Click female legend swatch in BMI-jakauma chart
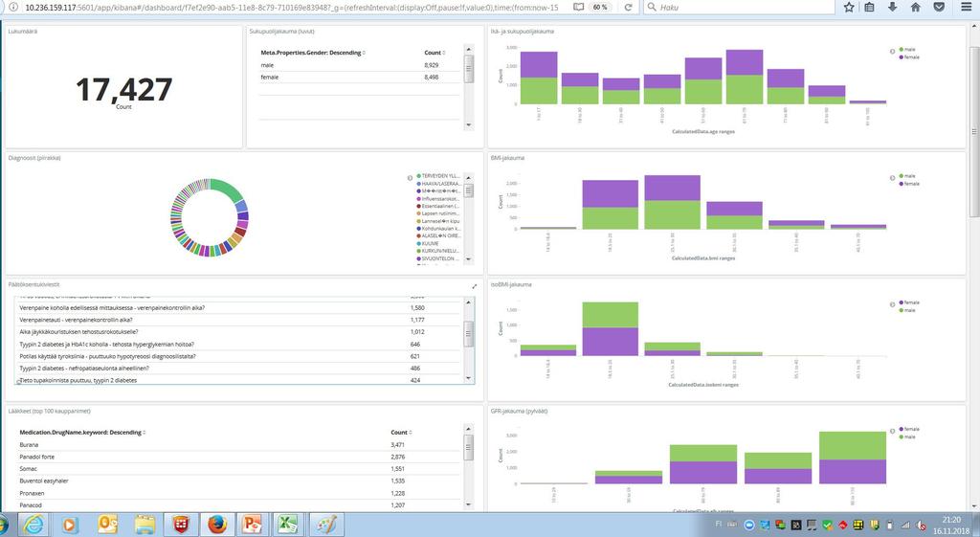980x537 pixels. pos(901,184)
